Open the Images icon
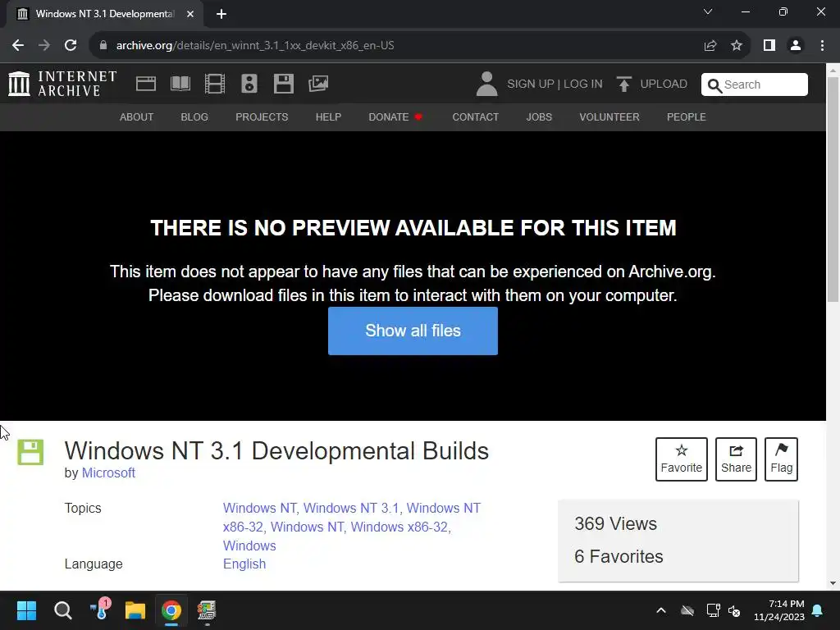The width and height of the screenshot is (840, 630). pyautogui.click(x=318, y=84)
